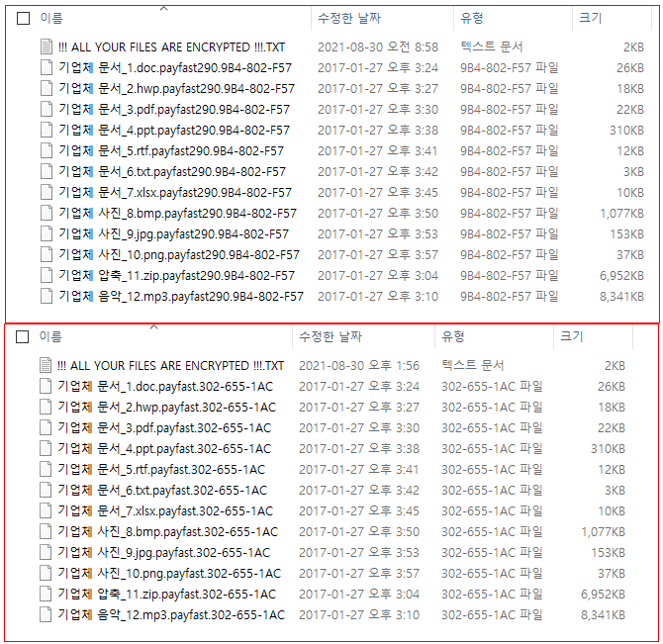Click file name 기업체 음악_12.mp3.payfast290.9B4-802-F57
Screen dimensions: 663x644
(x=181, y=296)
